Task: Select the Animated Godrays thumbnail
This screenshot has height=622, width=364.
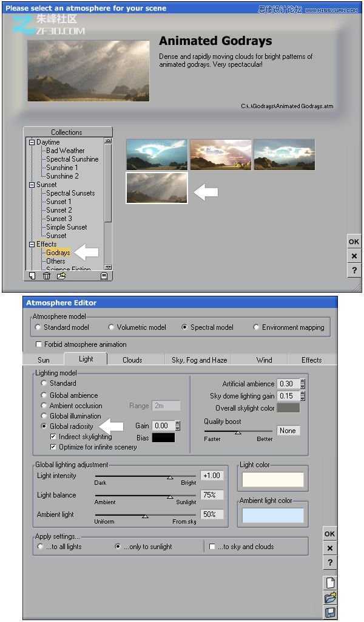Action: tap(157, 188)
